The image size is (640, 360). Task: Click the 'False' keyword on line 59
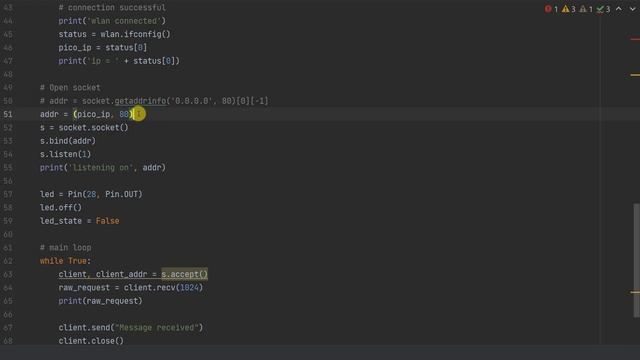point(108,221)
